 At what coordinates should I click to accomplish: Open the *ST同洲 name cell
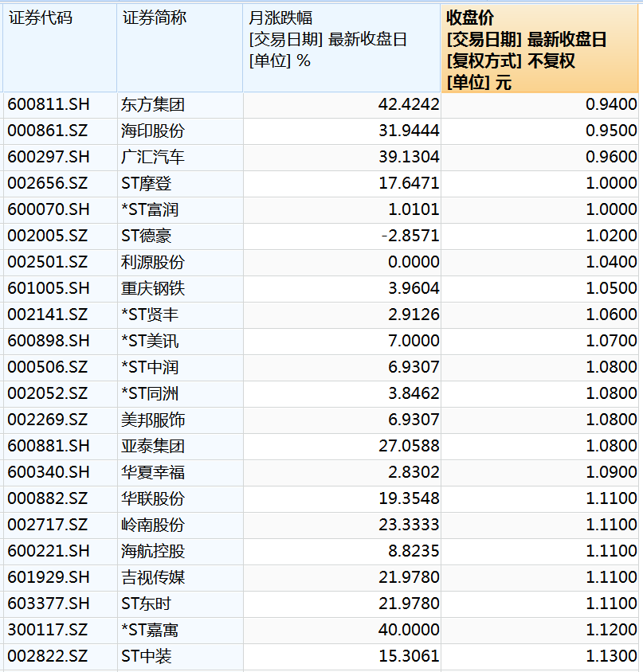coord(180,394)
